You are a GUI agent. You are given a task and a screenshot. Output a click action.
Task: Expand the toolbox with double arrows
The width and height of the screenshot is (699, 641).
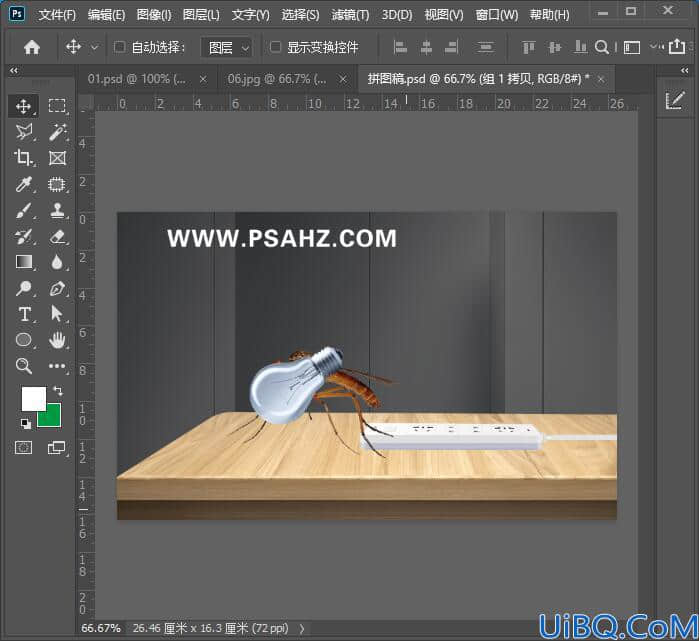(x=14, y=70)
